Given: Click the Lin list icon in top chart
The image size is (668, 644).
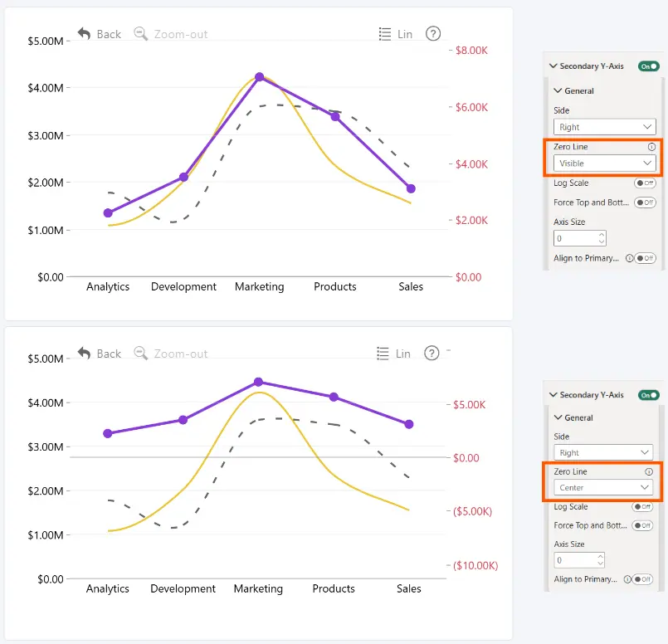Looking at the screenshot, I should tap(385, 34).
